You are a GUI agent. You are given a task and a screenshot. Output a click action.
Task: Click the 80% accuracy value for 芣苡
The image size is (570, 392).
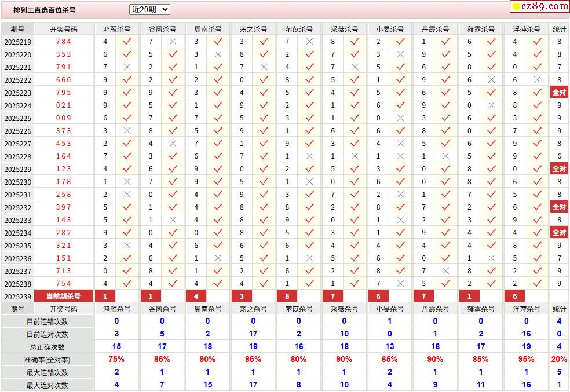click(x=298, y=360)
